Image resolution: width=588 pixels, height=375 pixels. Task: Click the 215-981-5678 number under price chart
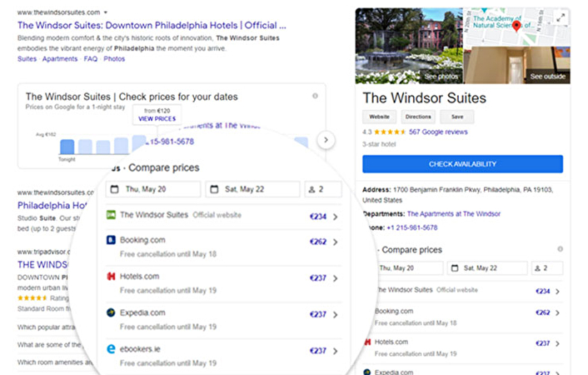(170, 142)
